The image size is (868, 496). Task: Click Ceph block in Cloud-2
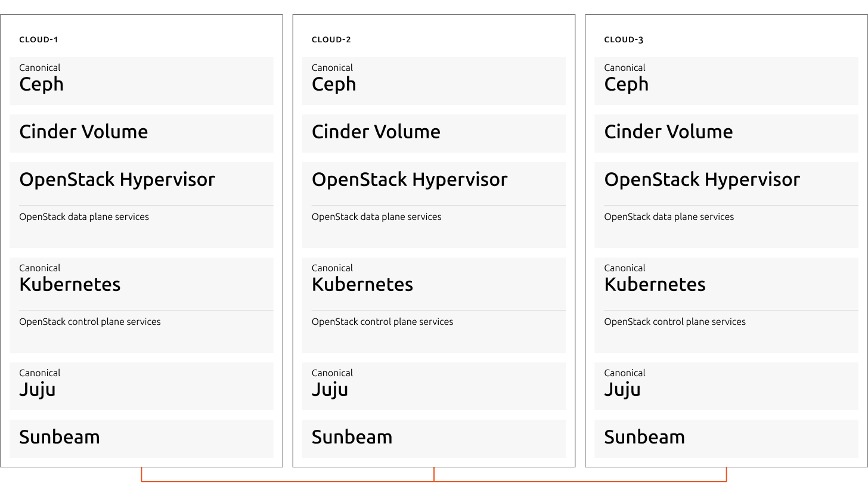[x=434, y=81]
